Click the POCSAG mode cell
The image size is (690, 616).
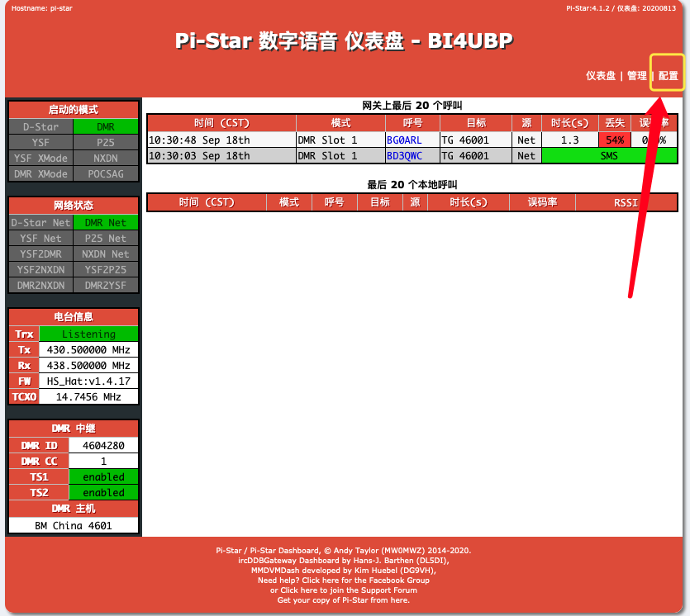(x=106, y=174)
